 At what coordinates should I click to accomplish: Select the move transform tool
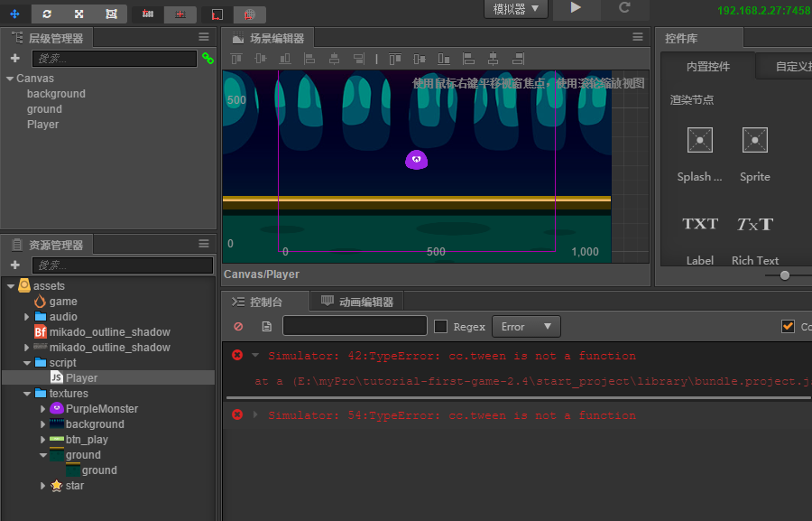[14, 14]
